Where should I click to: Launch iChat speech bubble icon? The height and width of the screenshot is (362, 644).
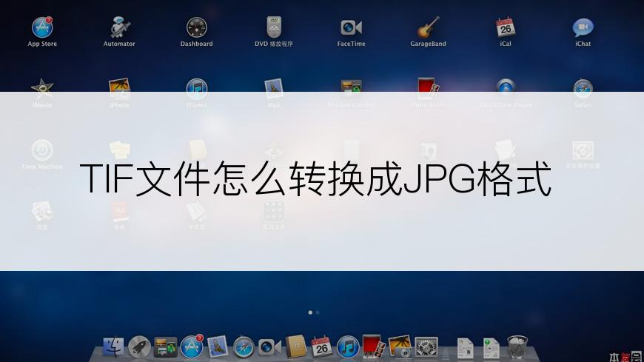(583, 27)
